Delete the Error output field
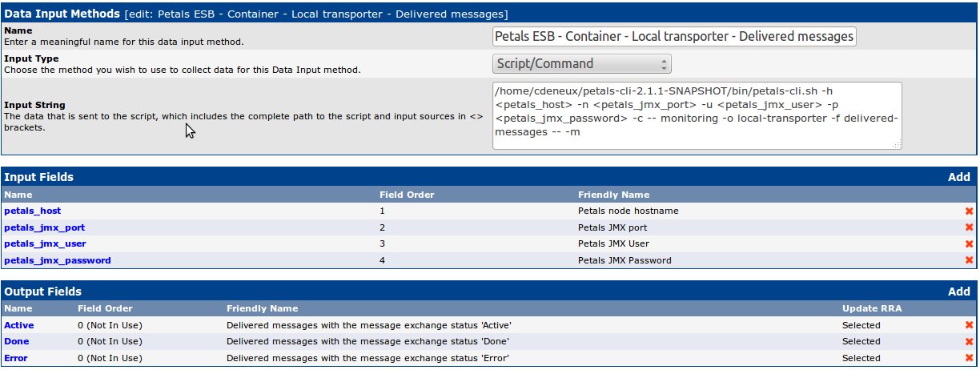Screen dimensions: 980x370 (x=970, y=358)
